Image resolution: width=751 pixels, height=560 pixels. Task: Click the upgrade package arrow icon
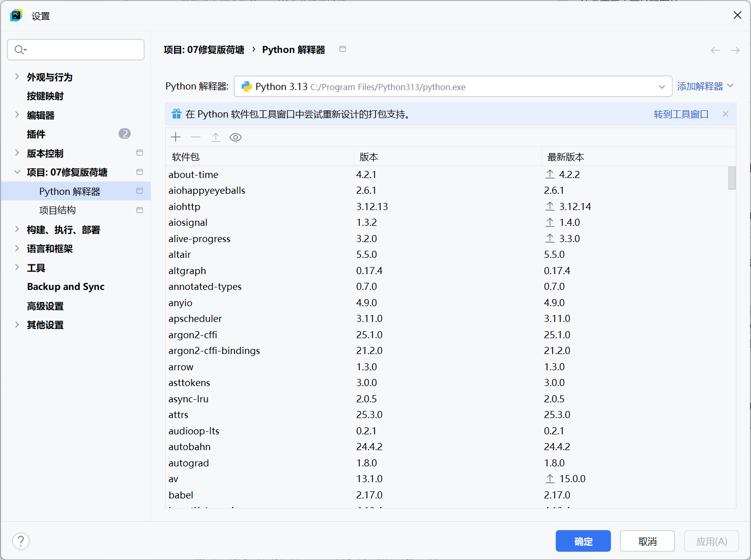216,137
